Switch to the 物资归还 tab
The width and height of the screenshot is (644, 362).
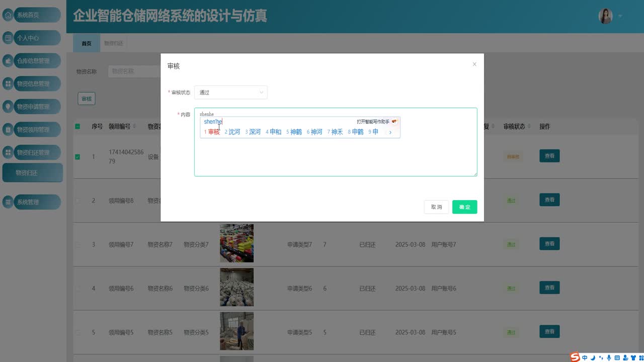[113, 44]
